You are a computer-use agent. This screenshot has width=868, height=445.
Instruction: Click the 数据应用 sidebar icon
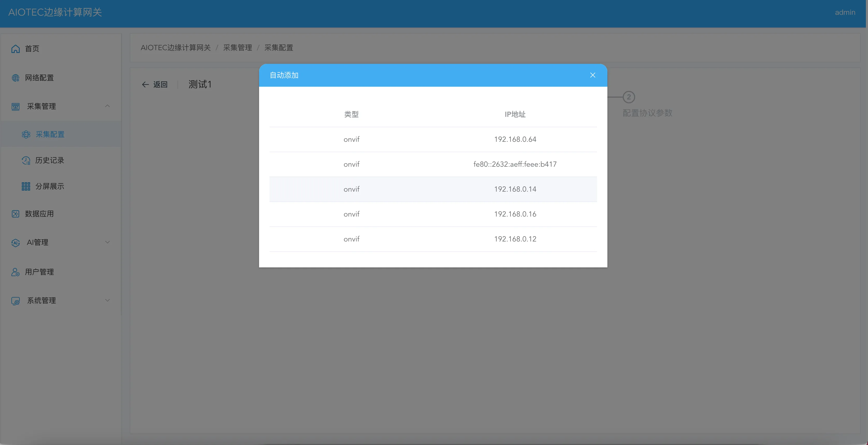coord(16,214)
